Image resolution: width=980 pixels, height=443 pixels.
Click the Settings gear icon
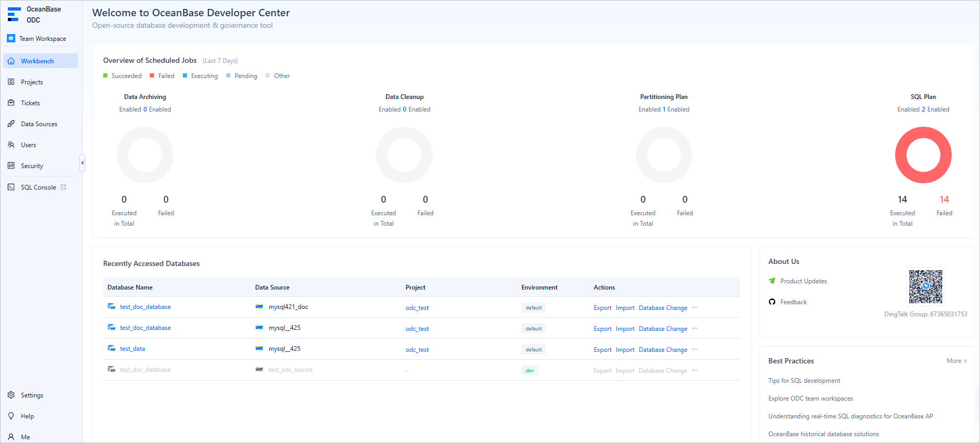pos(11,395)
